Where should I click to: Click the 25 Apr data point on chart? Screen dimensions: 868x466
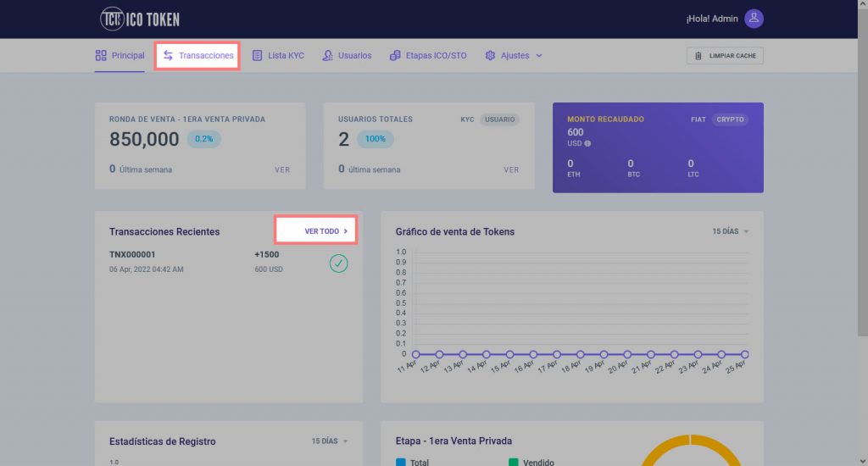tap(744, 354)
